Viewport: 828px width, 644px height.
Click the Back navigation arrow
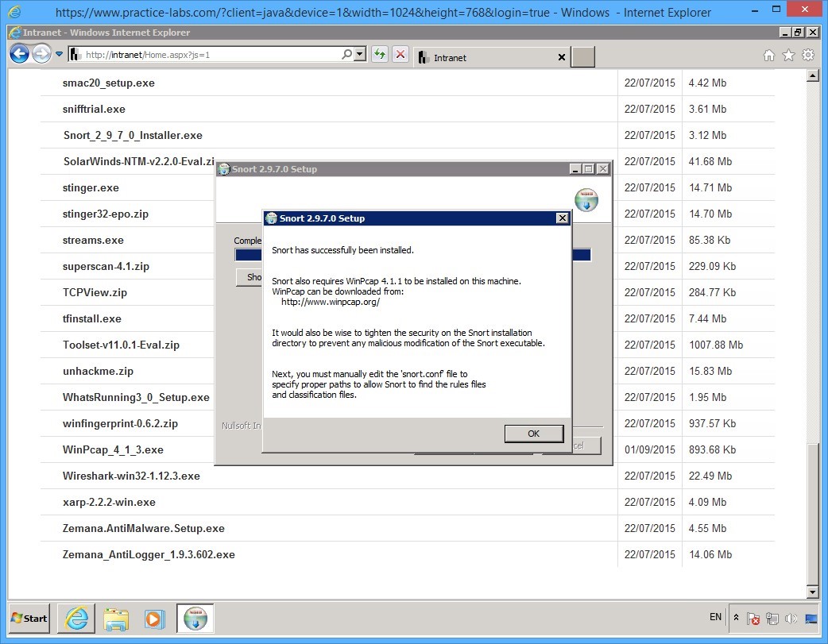tap(18, 54)
